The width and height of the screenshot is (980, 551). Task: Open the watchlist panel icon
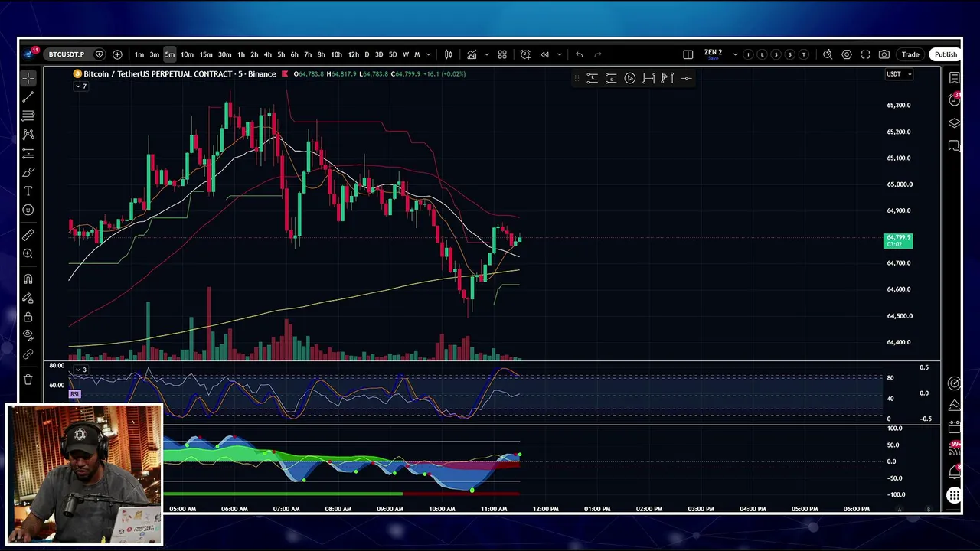click(954, 78)
